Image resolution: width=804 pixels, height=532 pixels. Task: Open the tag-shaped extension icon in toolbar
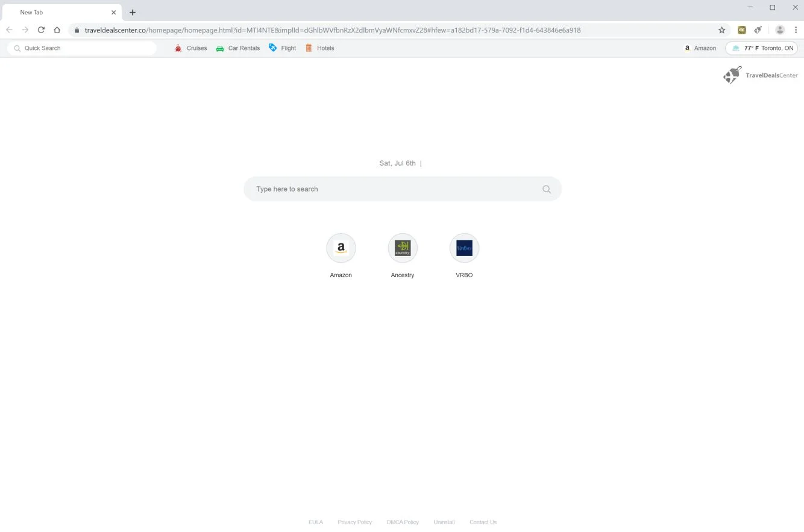click(758, 30)
